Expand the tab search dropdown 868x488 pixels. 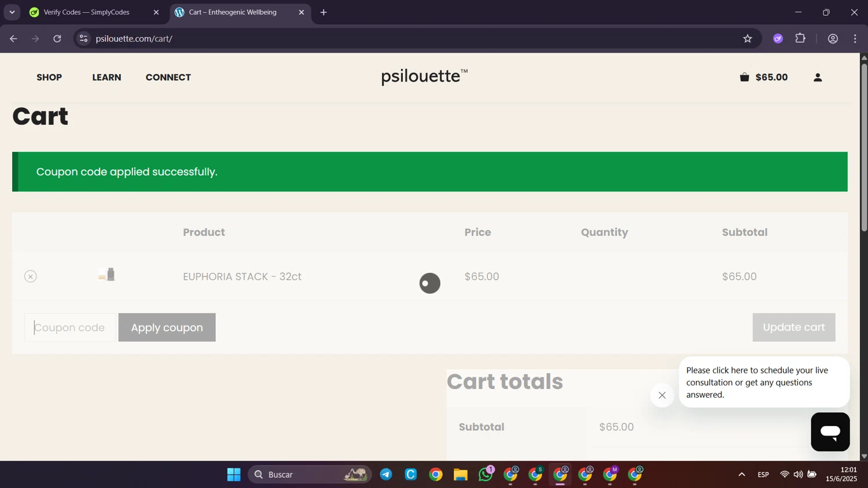(x=12, y=12)
